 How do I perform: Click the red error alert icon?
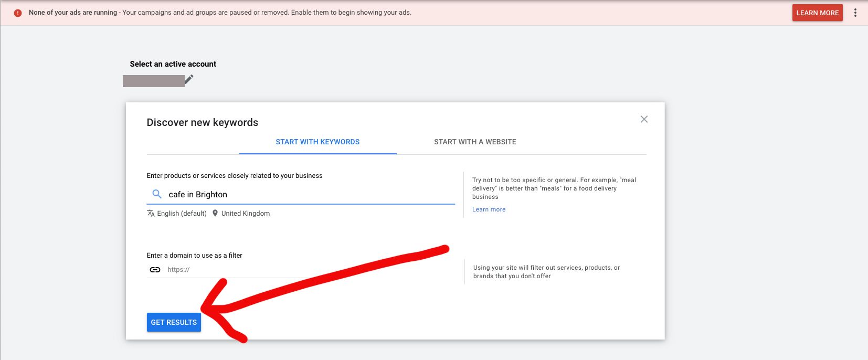click(x=18, y=13)
